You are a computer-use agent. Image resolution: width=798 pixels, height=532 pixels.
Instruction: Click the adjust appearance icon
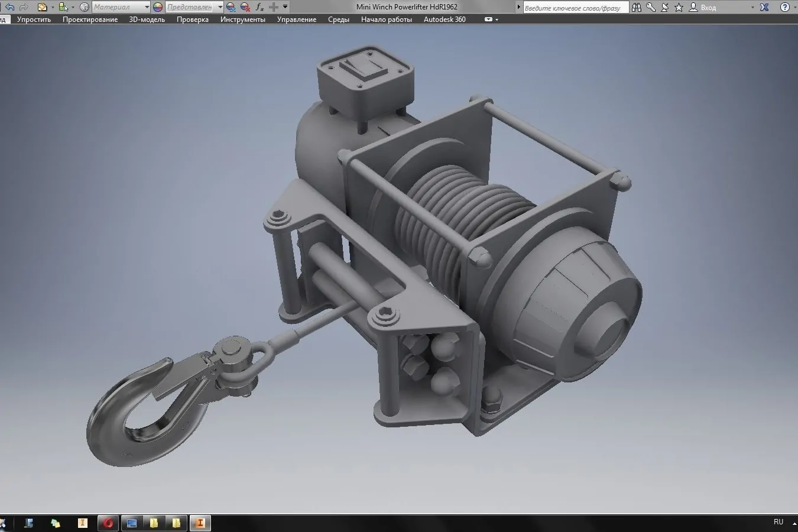(x=231, y=7)
